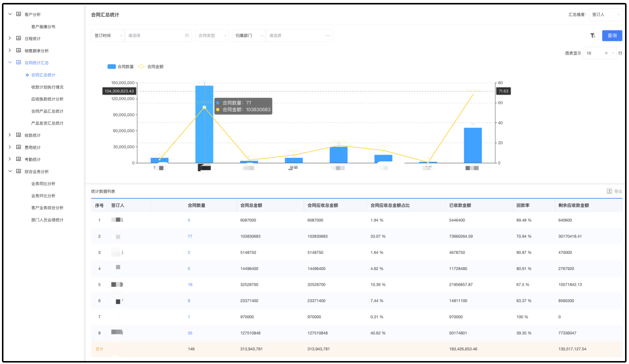Toggle the 合同数量 legend series
The image size is (629, 364).
(118, 66)
